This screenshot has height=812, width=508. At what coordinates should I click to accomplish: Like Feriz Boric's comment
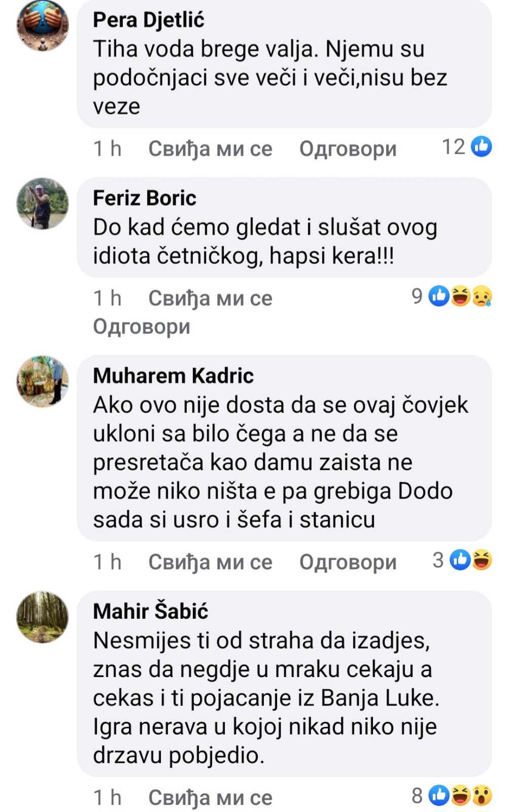click(210, 298)
